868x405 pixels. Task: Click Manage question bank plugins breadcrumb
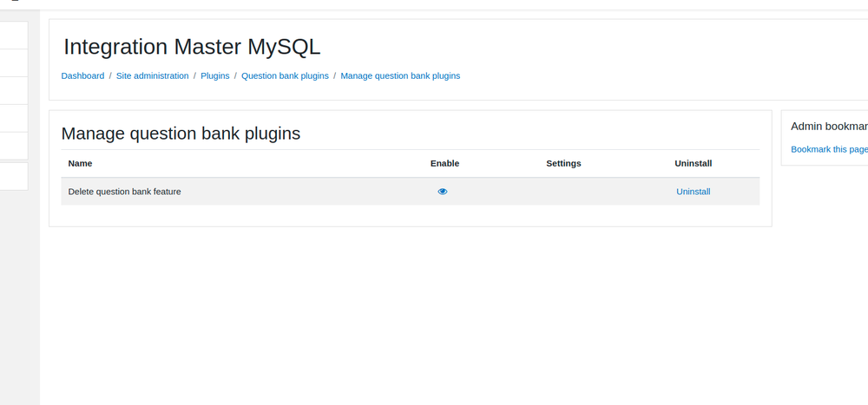pos(400,75)
